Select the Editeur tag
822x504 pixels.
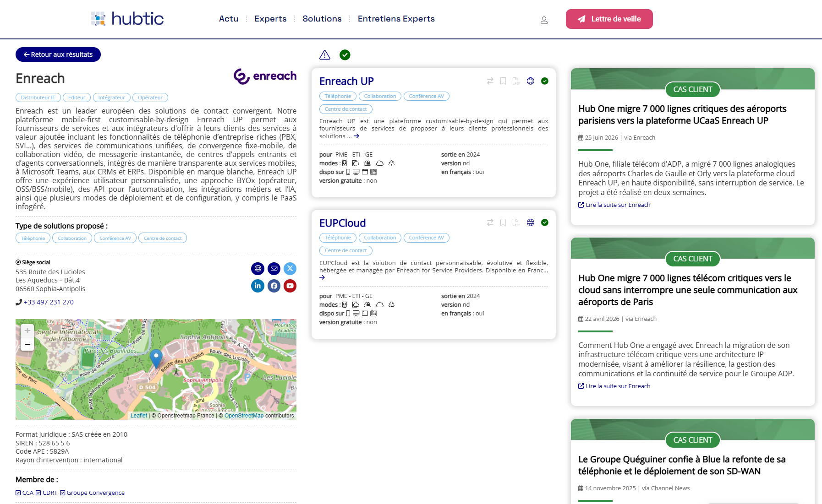point(77,98)
